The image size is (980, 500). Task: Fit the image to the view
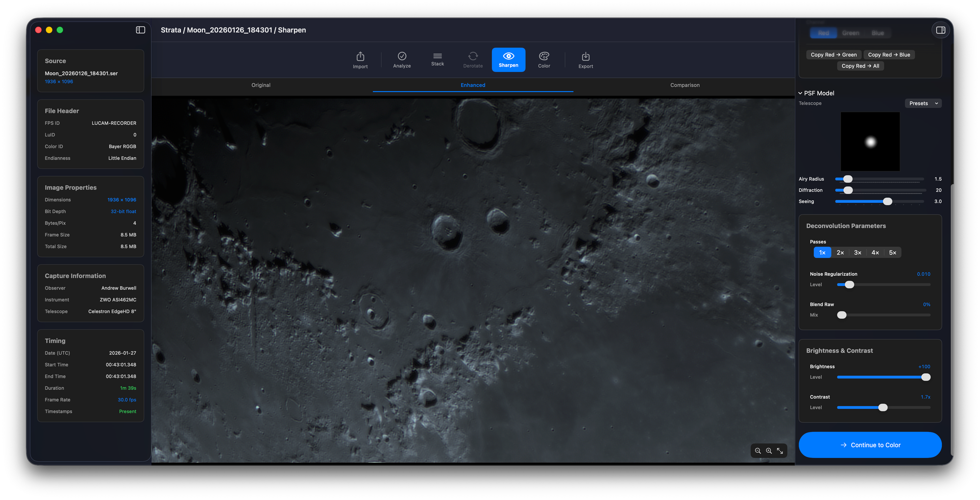[x=780, y=451]
